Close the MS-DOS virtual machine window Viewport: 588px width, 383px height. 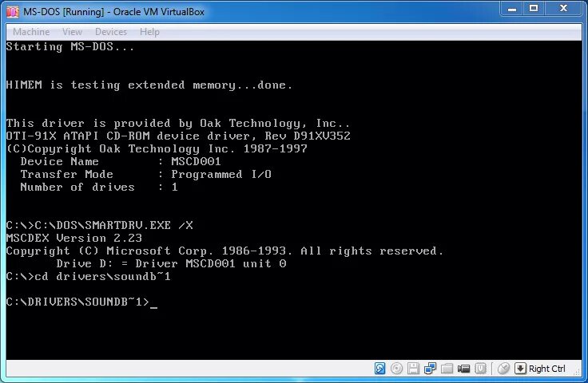coord(563,9)
